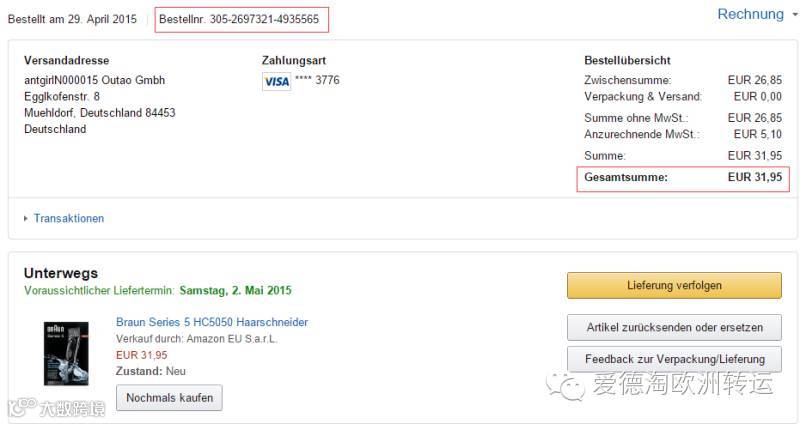Open the Transaktionen link
The width and height of the screenshot is (800, 424).
tap(68, 218)
